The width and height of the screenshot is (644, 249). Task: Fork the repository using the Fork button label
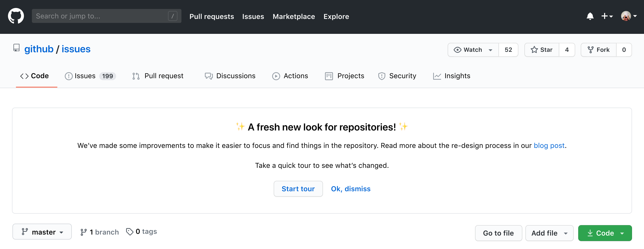click(x=603, y=50)
